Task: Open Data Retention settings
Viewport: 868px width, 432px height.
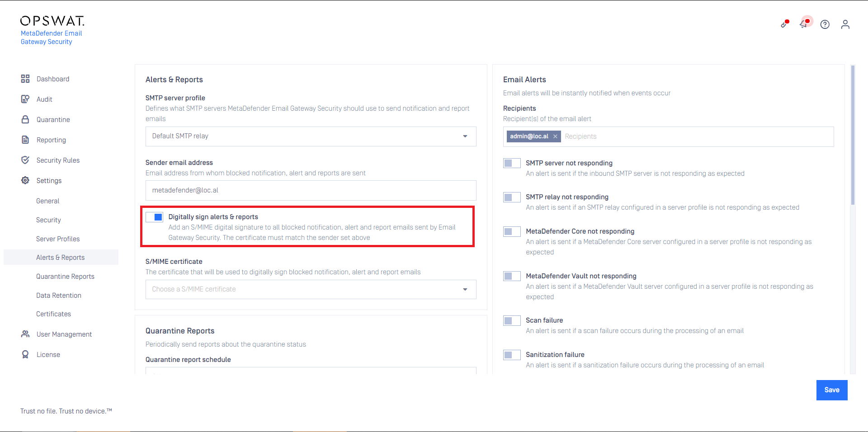Action: (59, 296)
